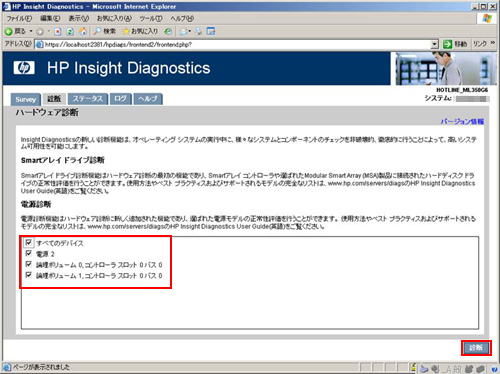The image size is (500, 374).
Task: Click the HOTLINE_ML350G6 system name text
Action: [x=462, y=90]
